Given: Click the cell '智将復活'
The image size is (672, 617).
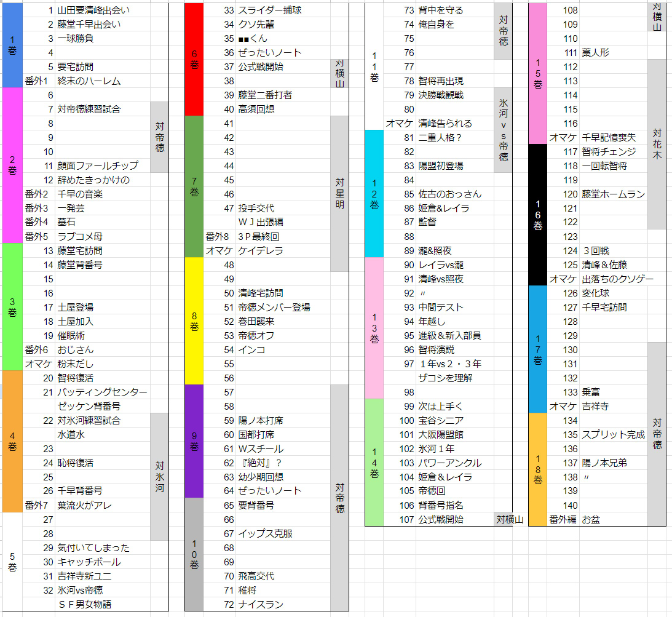Looking at the screenshot, I should coord(103,378).
